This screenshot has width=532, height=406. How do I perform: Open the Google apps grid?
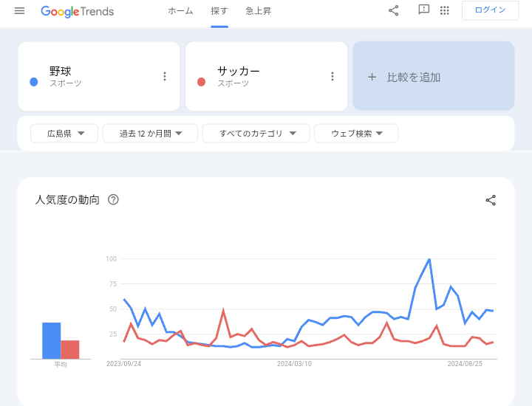pos(445,10)
